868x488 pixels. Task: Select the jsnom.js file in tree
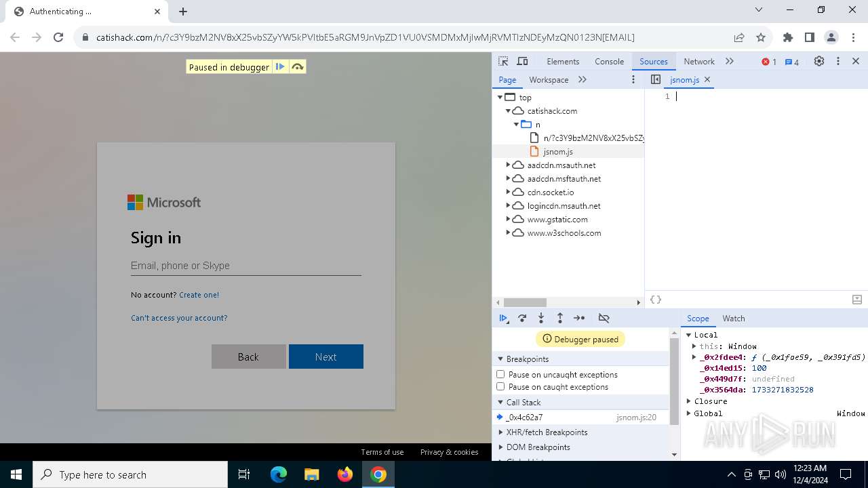(558, 151)
